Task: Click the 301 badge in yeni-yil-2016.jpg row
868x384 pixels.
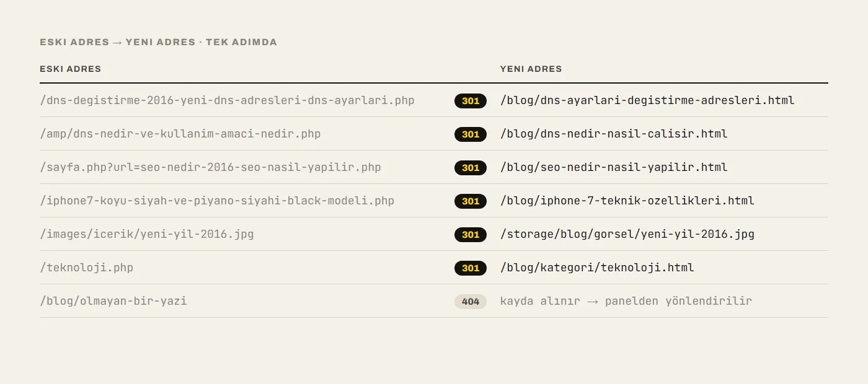Action: pyautogui.click(x=471, y=235)
